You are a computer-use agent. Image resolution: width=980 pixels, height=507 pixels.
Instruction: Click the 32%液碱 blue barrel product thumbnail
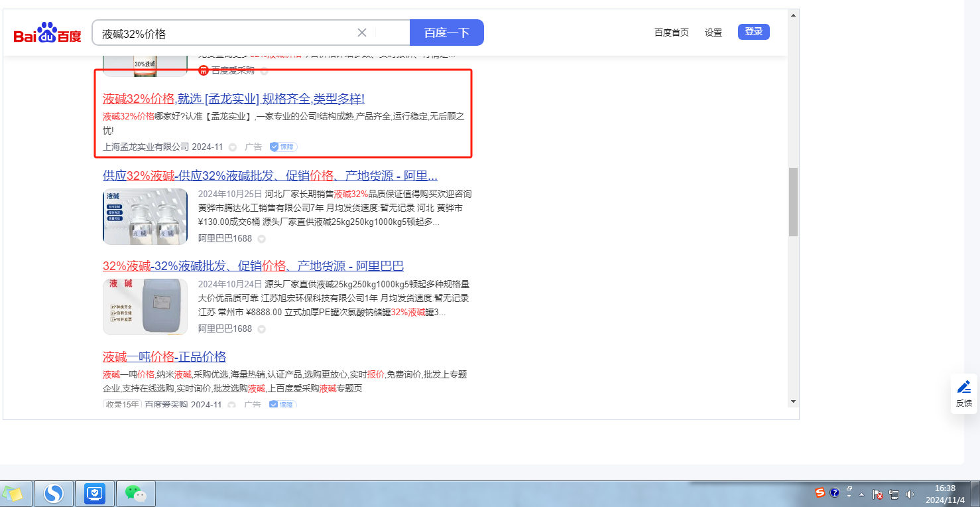(x=136, y=307)
